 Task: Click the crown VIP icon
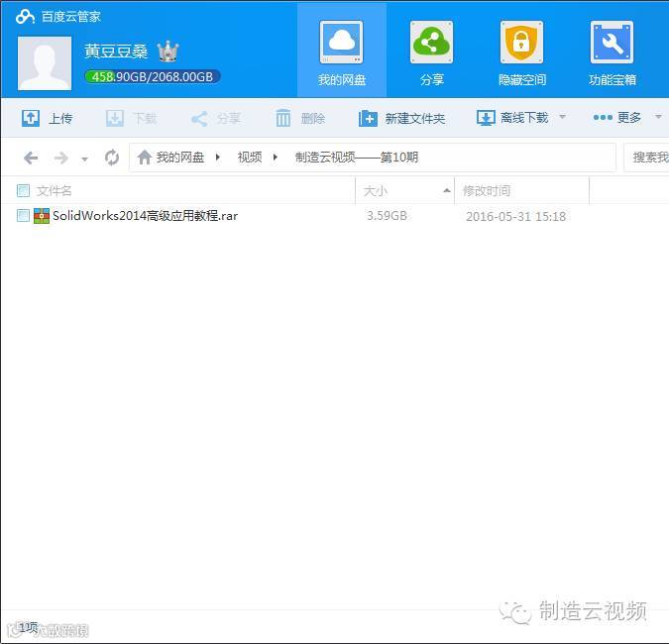click(x=167, y=52)
